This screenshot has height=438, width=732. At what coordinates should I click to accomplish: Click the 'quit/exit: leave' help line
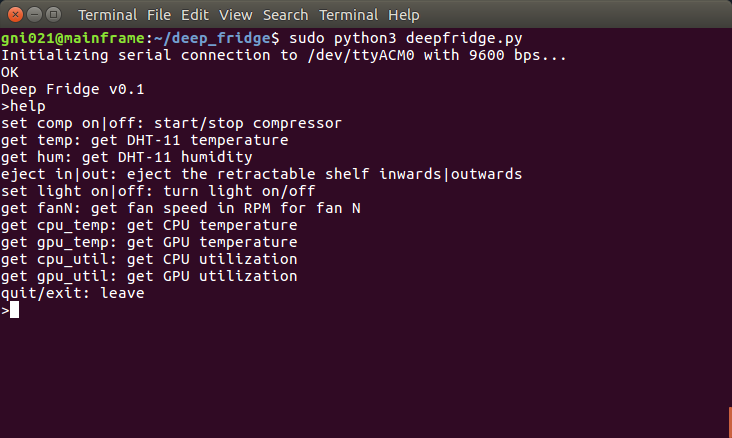[x=73, y=293]
